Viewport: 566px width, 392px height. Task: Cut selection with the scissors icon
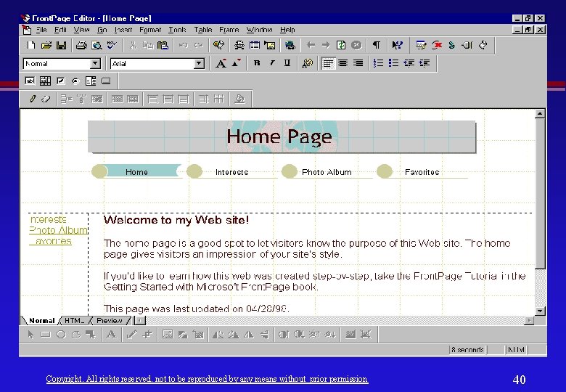(133, 45)
